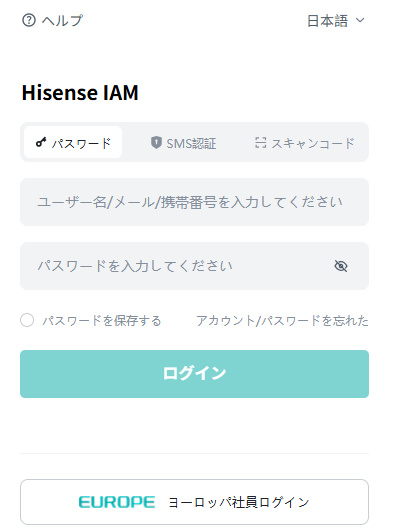394x531 pixels.
Task: Focus the username/email/mobile number input field
Action: pyautogui.click(x=194, y=202)
